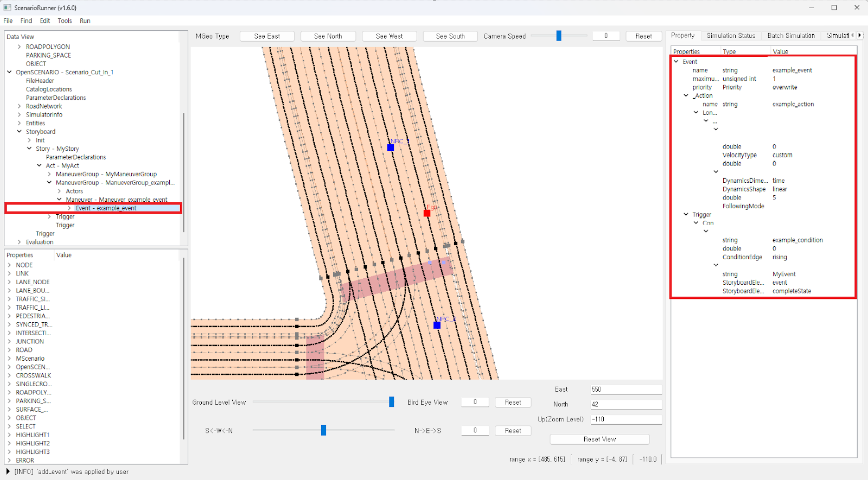Click the red Ego vehicle marker

click(427, 213)
